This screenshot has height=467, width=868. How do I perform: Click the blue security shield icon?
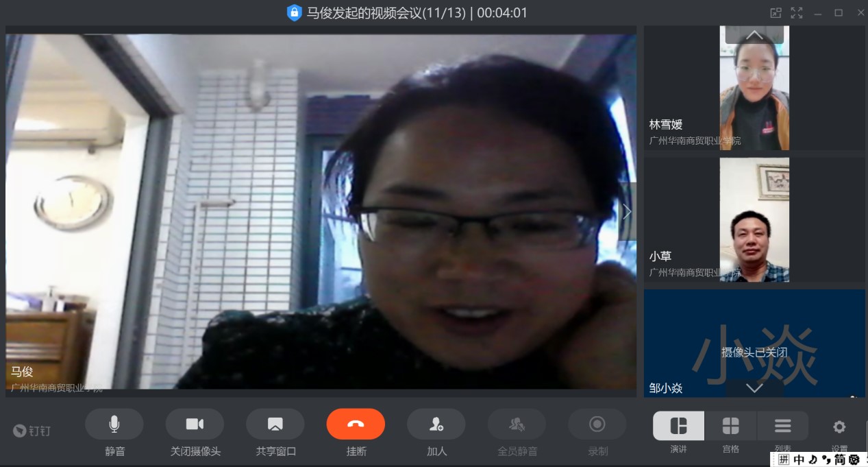294,12
